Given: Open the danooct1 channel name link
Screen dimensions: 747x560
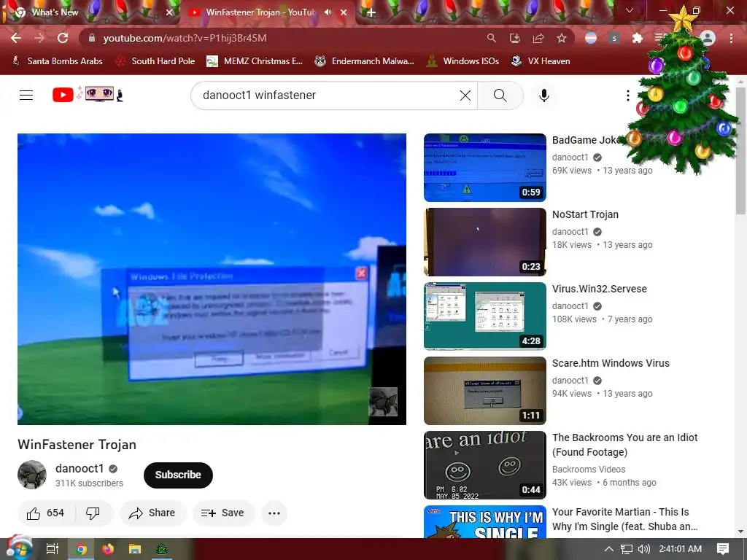Looking at the screenshot, I should (80, 468).
